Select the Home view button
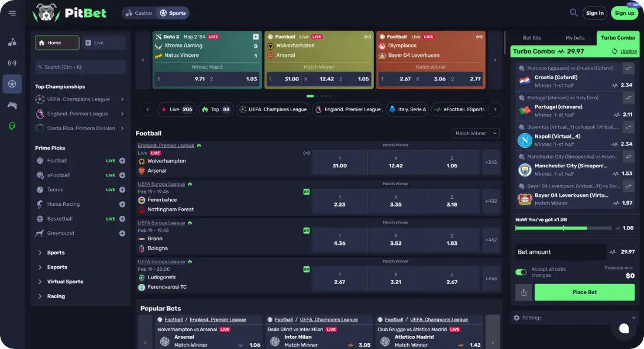Viewport: 644px width, 349px height. point(57,43)
